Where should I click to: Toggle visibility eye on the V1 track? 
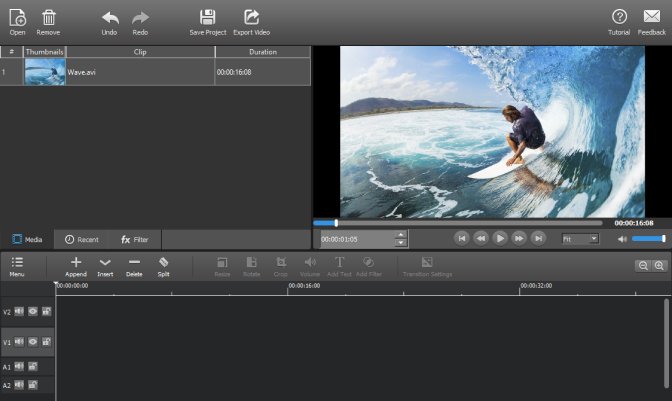pos(33,342)
